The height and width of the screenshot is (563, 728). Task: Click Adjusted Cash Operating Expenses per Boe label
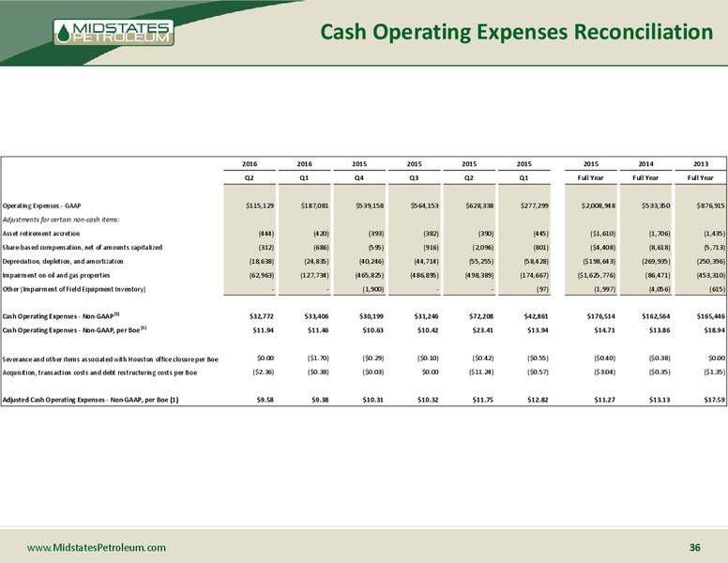pyautogui.click(x=91, y=400)
